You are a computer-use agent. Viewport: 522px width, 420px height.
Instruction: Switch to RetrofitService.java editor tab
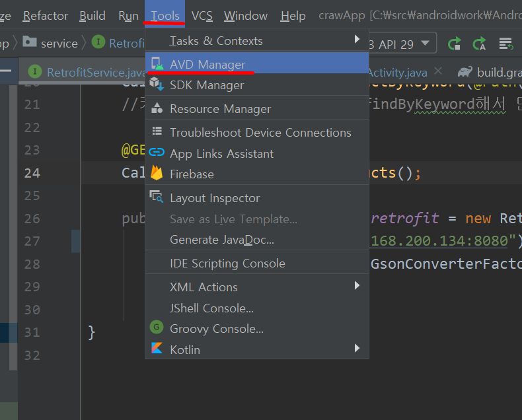[96, 72]
